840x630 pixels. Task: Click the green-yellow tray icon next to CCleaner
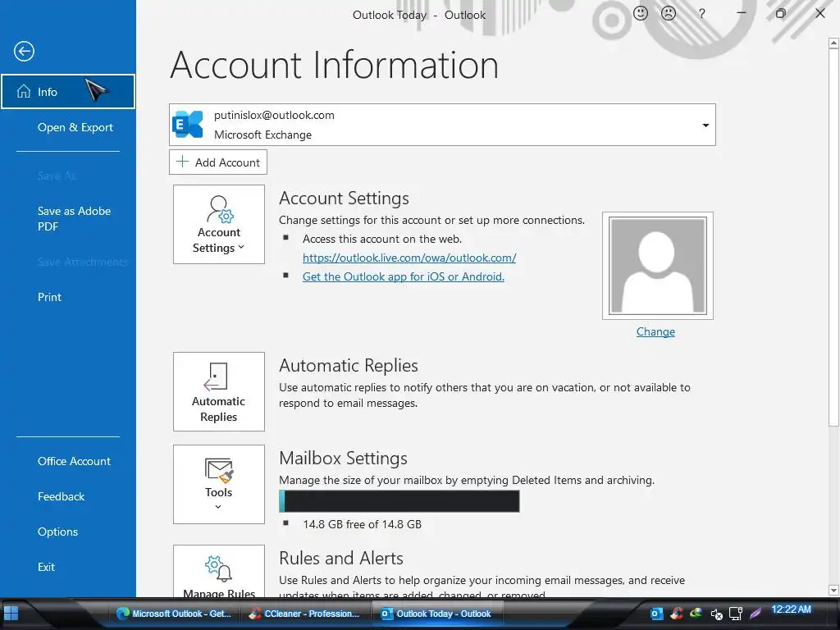(x=696, y=613)
